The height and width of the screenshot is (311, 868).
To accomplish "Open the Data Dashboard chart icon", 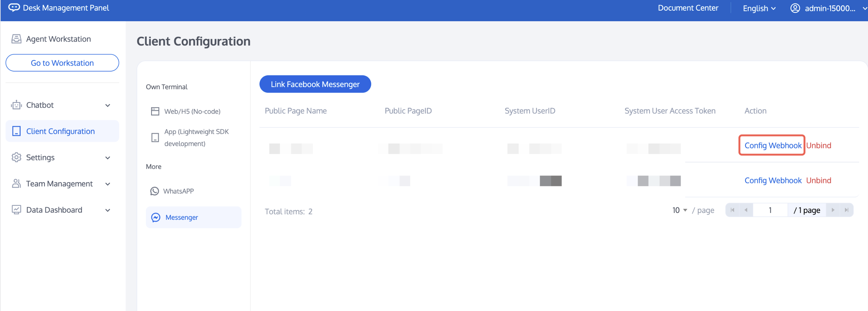I will [16, 210].
